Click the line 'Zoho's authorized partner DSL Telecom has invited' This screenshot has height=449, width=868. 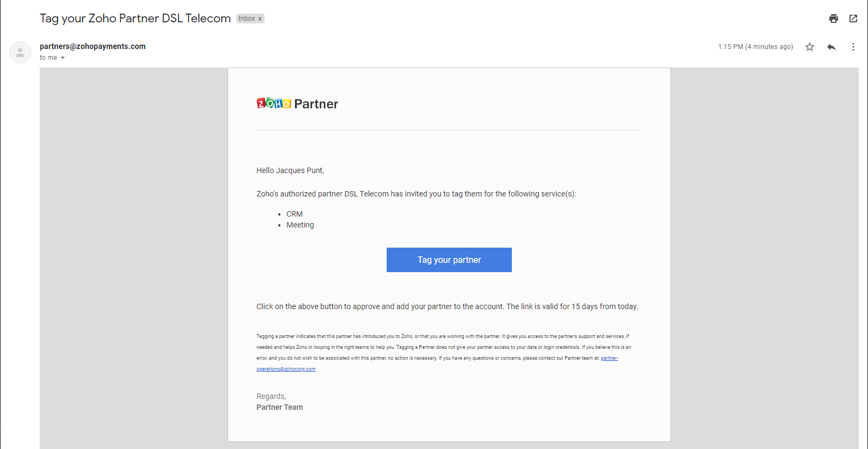pos(417,194)
